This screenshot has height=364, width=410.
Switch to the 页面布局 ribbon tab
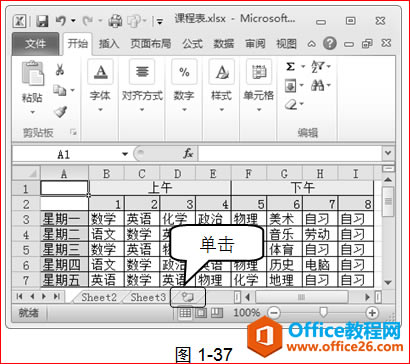point(150,44)
